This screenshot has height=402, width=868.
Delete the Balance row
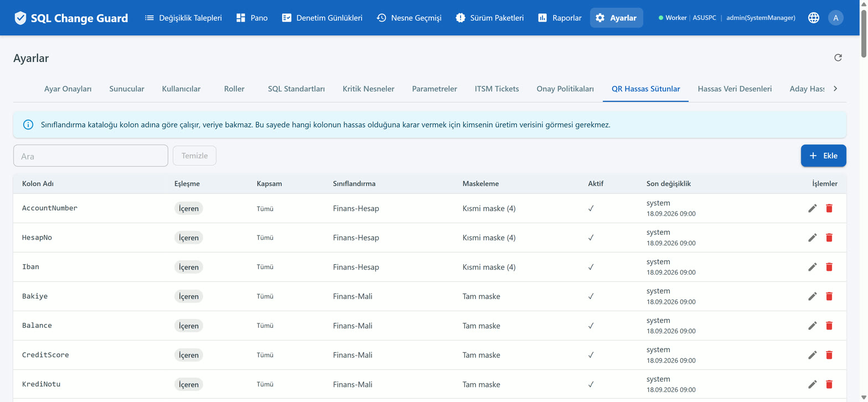click(x=829, y=326)
